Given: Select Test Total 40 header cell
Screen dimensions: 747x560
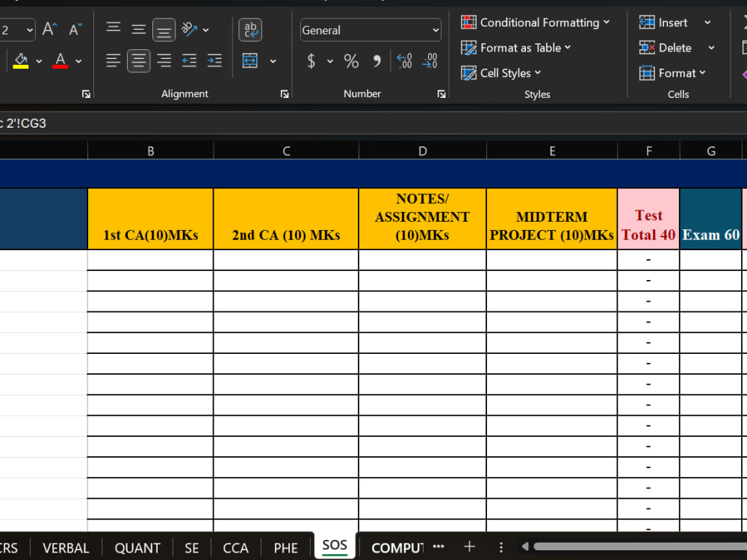Looking at the screenshot, I should (648, 219).
